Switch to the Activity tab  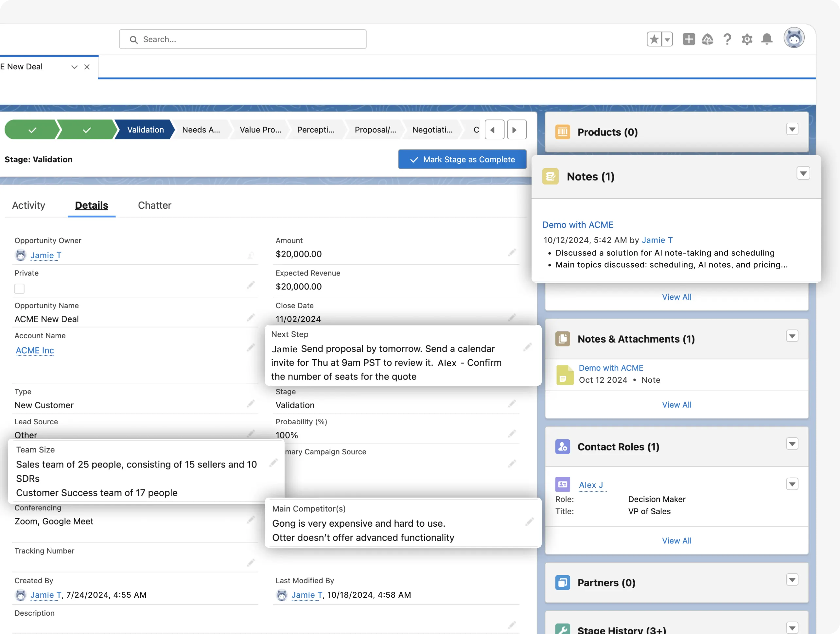(28, 205)
